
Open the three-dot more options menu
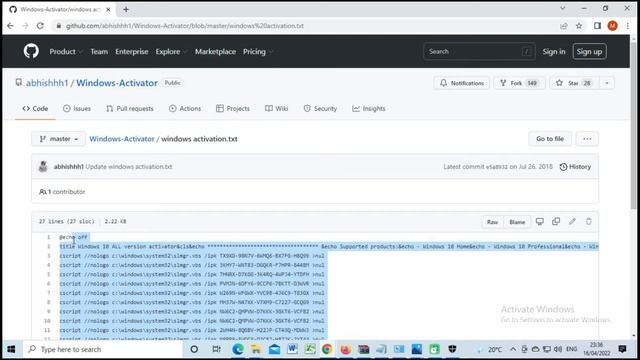587,139
